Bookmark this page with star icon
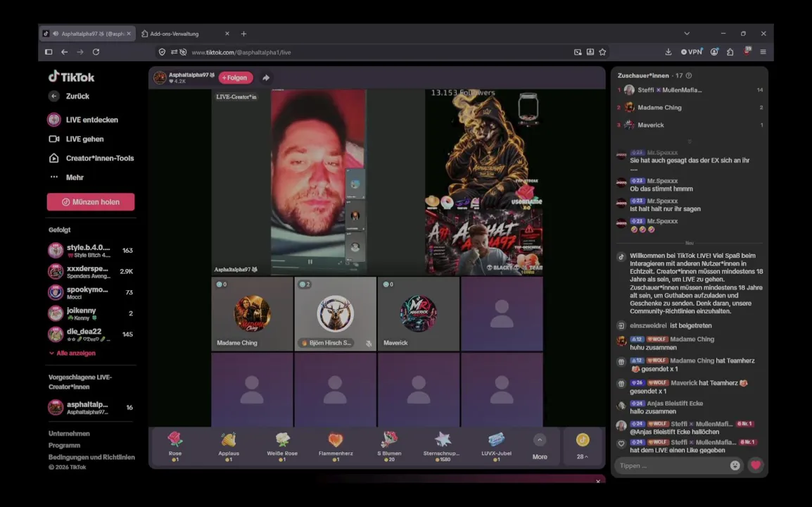Viewport: 812px width, 507px height. (x=602, y=52)
